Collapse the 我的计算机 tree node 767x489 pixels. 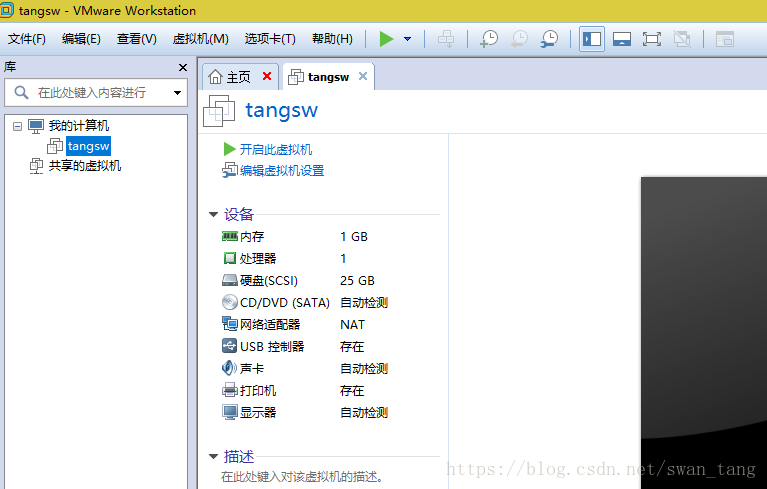point(18,126)
